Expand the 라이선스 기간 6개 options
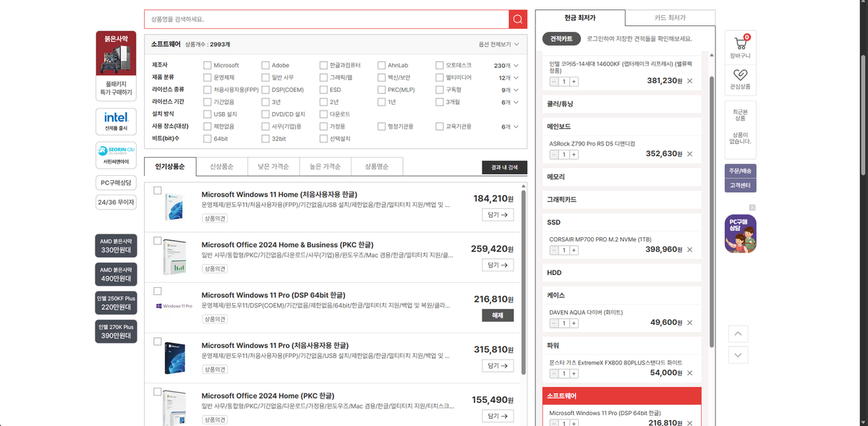 510,102
